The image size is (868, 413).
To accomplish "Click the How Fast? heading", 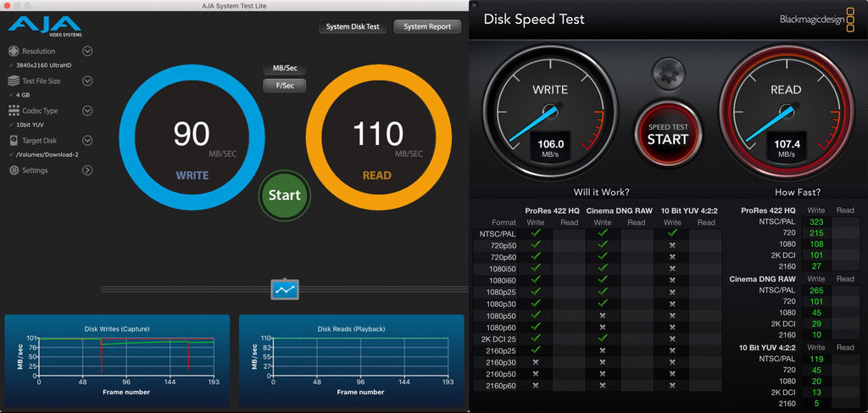I will point(798,193).
